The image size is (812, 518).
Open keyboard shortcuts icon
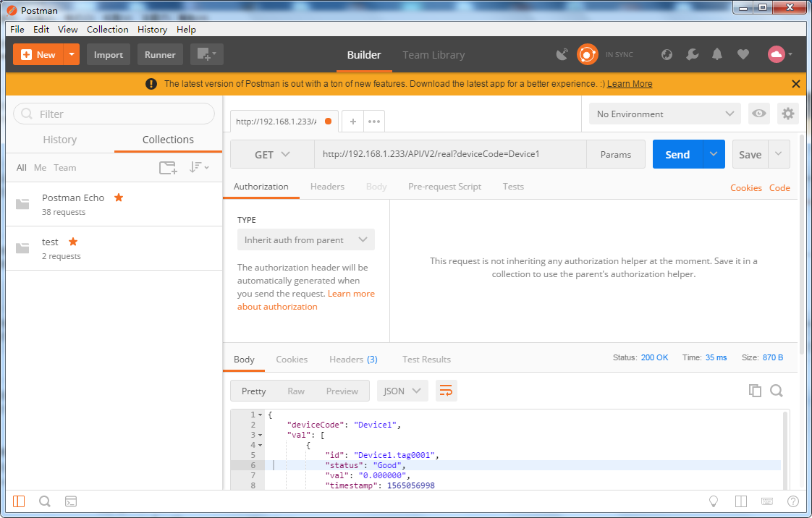tap(767, 501)
